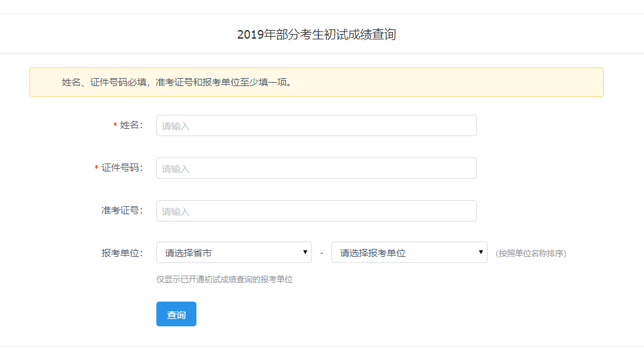644x349 pixels.
Task: Click the (按照单位名称排序) sorting note
Action: pyautogui.click(x=531, y=254)
